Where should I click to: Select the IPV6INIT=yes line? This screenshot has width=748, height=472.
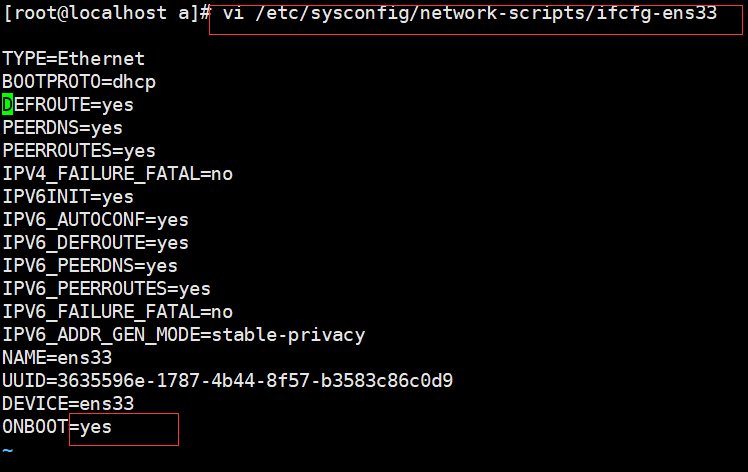point(68,197)
